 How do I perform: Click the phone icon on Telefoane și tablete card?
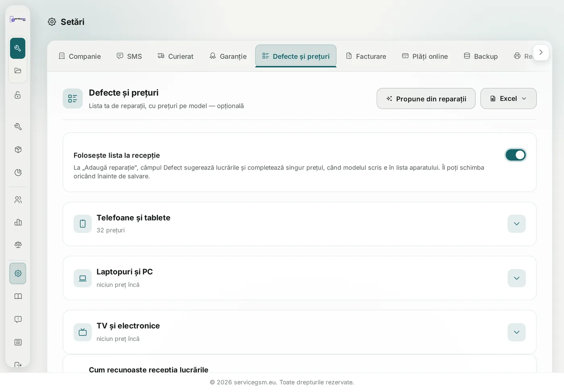(x=83, y=224)
